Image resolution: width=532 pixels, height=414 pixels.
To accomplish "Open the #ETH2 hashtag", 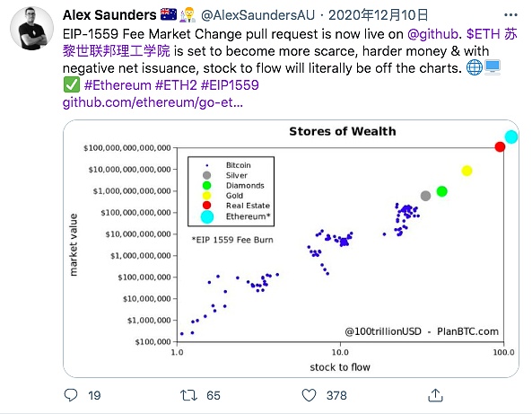I will click(176, 85).
